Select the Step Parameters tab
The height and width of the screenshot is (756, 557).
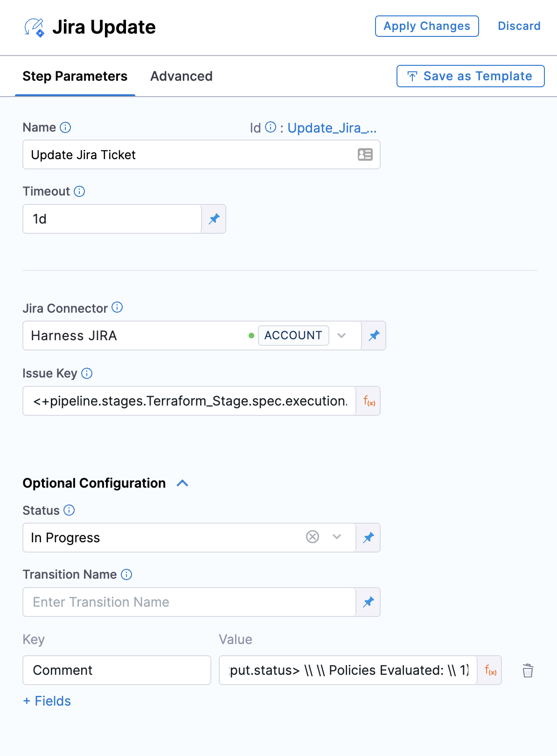click(75, 76)
